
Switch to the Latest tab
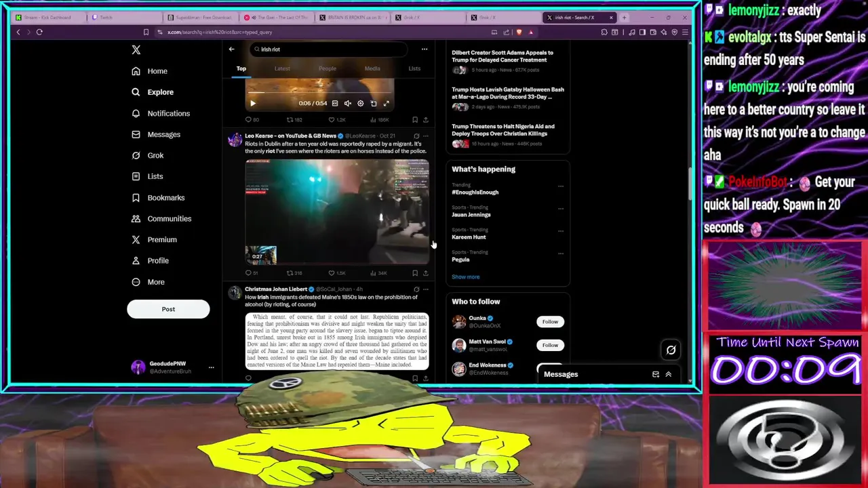pyautogui.click(x=282, y=68)
